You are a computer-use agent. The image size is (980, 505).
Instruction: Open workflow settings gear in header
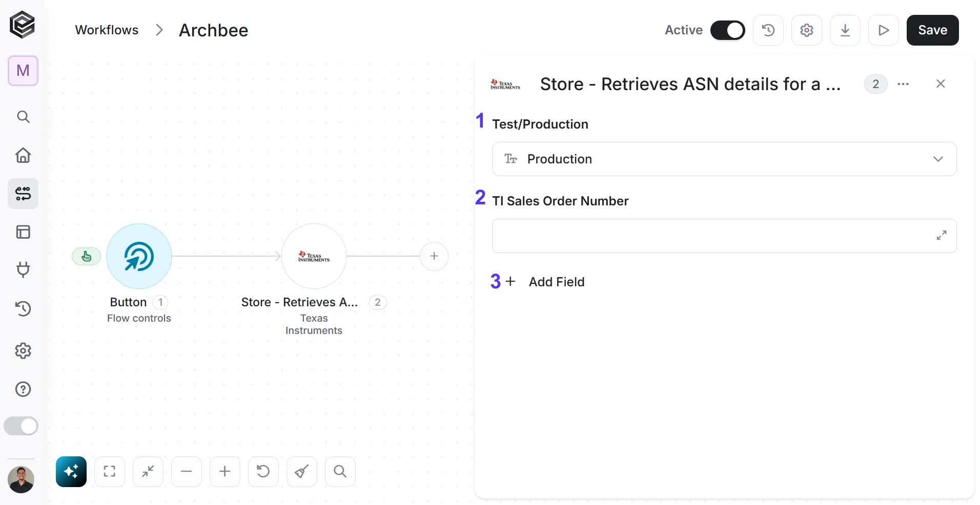click(x=807, y=30)
